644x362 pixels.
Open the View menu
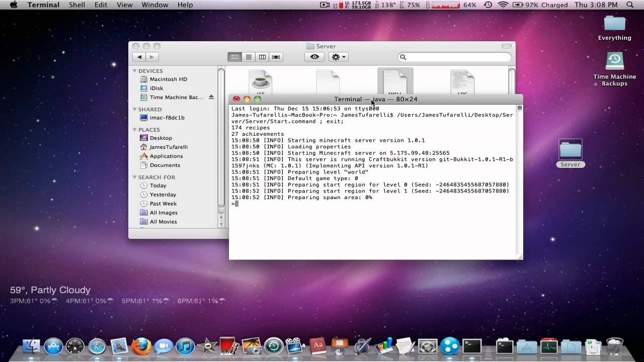coord(124,5)
